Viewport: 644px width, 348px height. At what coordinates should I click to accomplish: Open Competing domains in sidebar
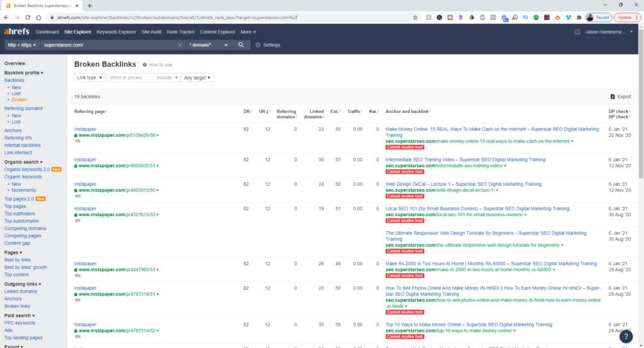coord(25,229)
